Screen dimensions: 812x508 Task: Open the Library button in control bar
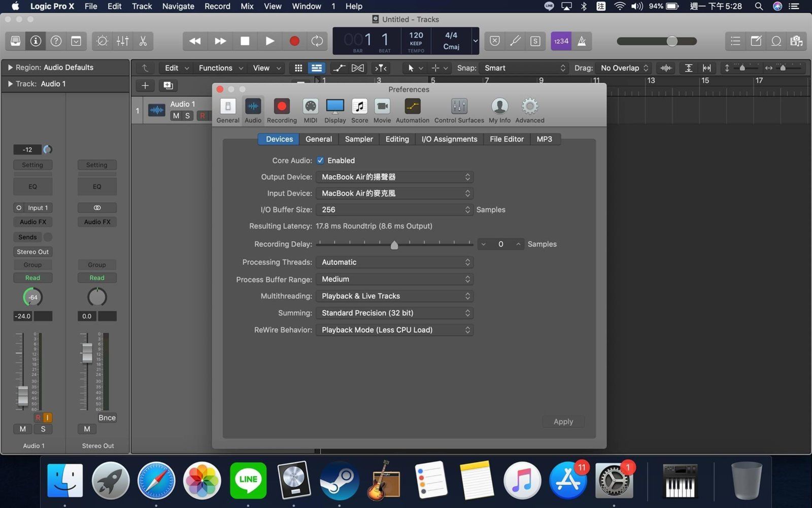pyautogui.click(x=16, y=41)
